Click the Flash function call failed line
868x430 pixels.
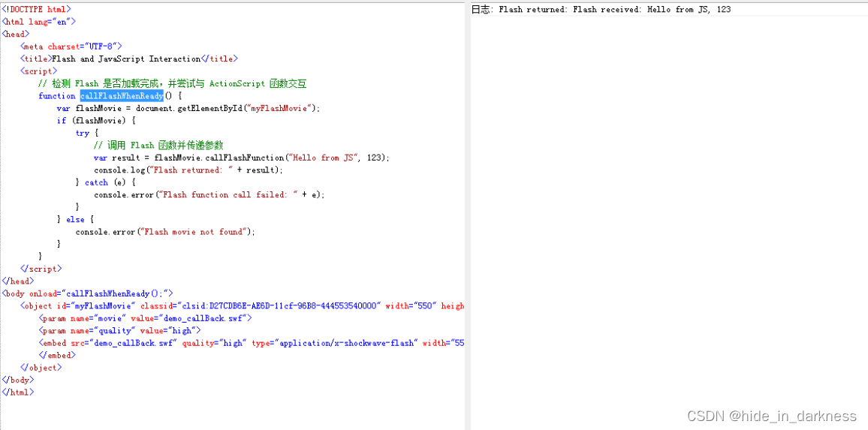[x=209, y=195]
